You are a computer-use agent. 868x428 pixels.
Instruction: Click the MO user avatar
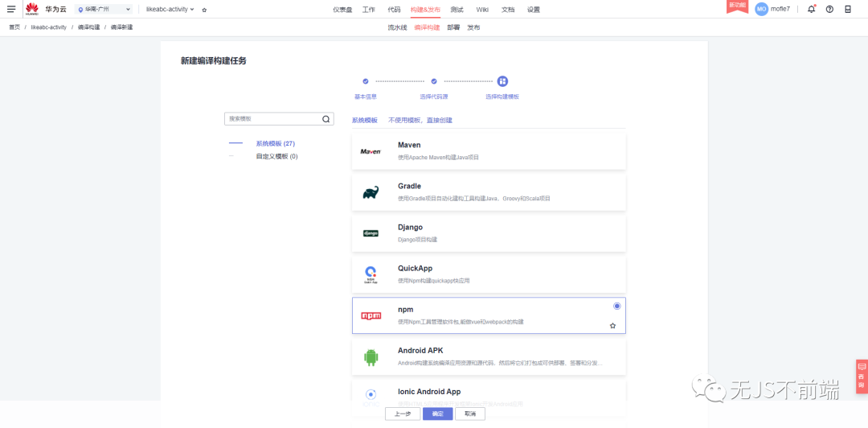pos(762,9)
